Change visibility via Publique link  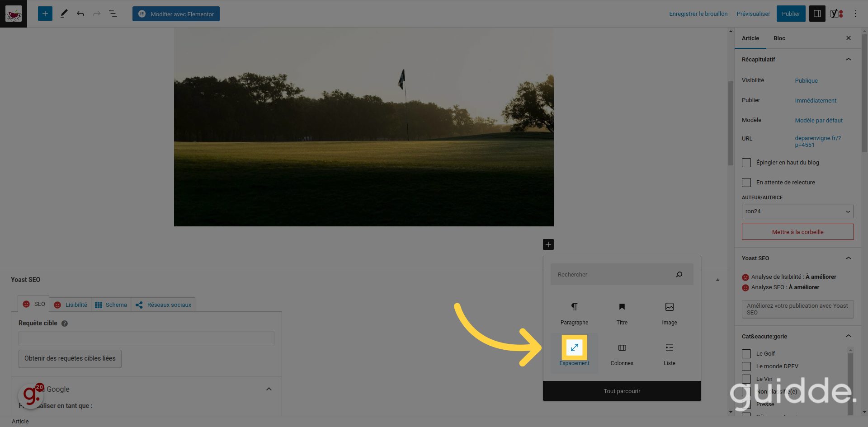pyautogui.click(x=806, y=80)
